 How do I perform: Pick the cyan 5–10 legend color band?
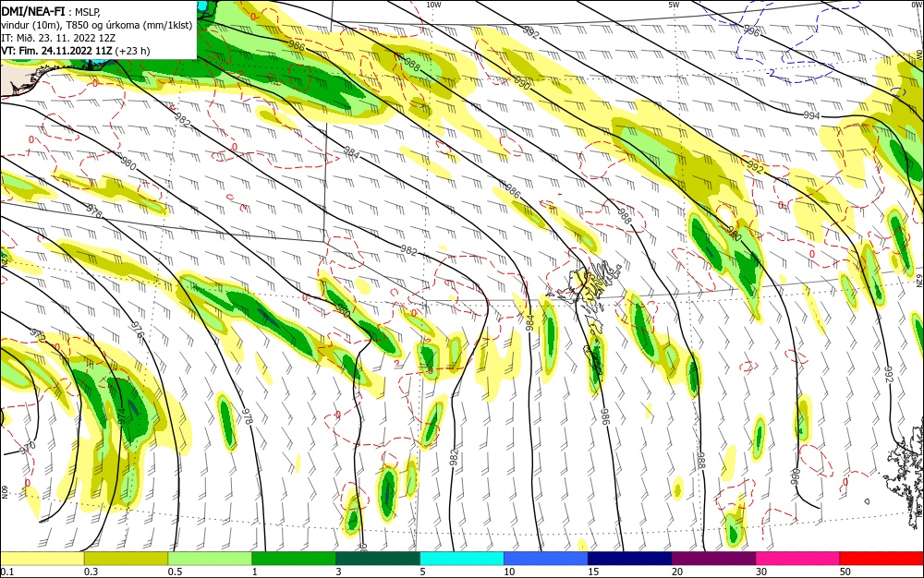point(462,559)
